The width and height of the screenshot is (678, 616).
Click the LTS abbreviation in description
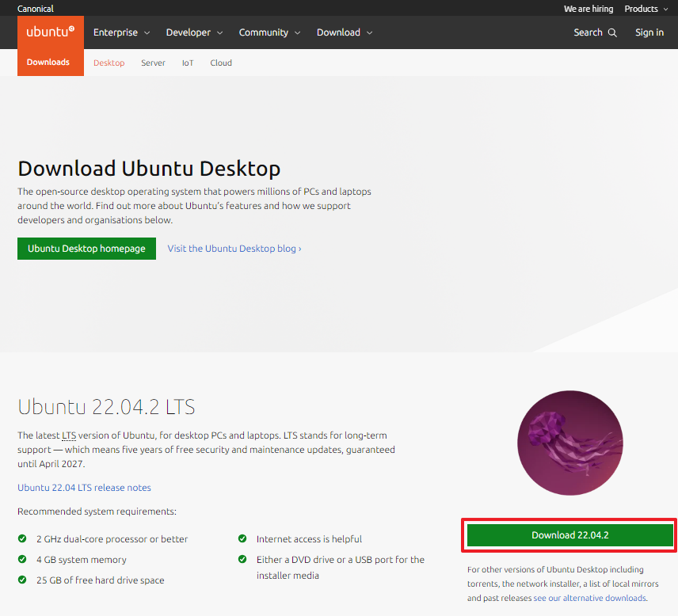coord(69,435)
